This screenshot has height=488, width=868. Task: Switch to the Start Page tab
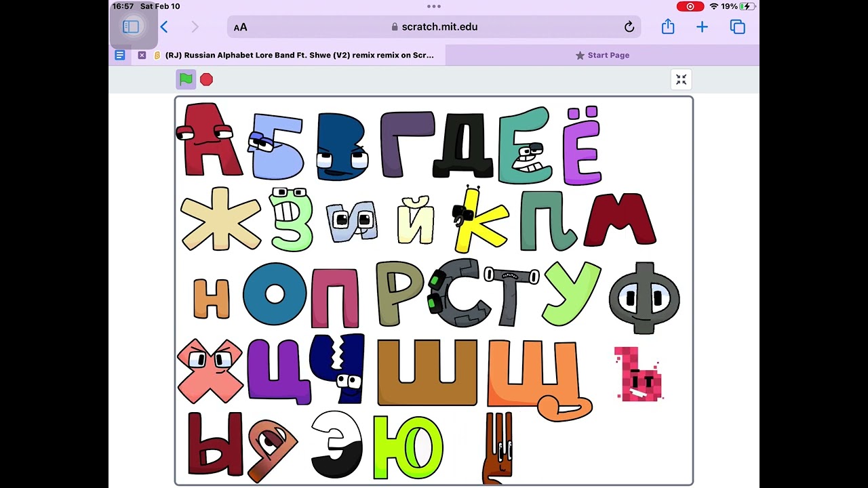pyautogui.click(x=602, y=56)
